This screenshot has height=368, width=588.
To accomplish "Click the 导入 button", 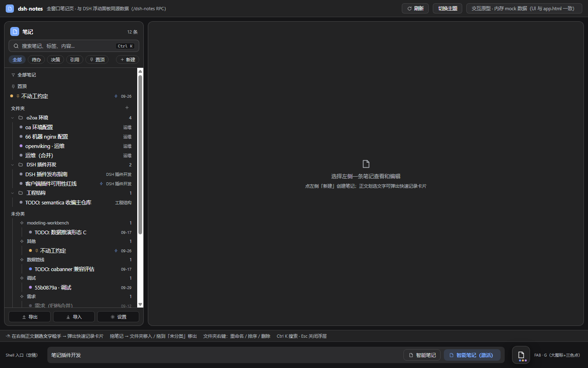I will pos(74,317).
